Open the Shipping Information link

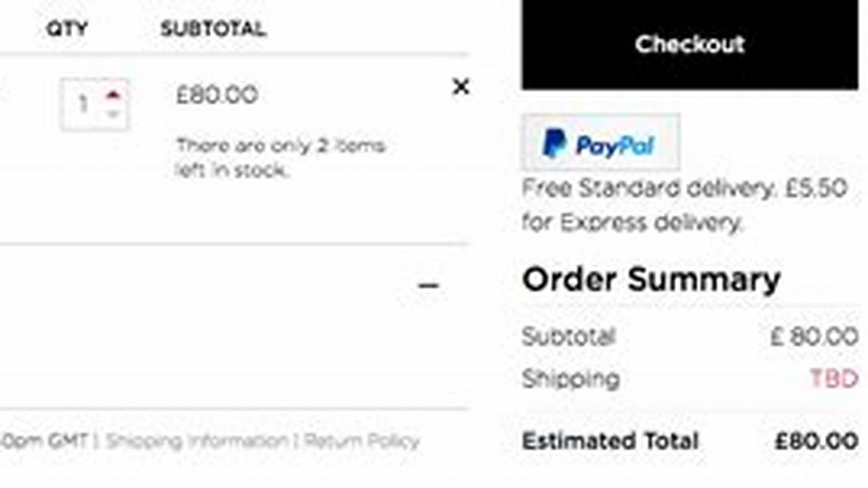pos(197,440)
